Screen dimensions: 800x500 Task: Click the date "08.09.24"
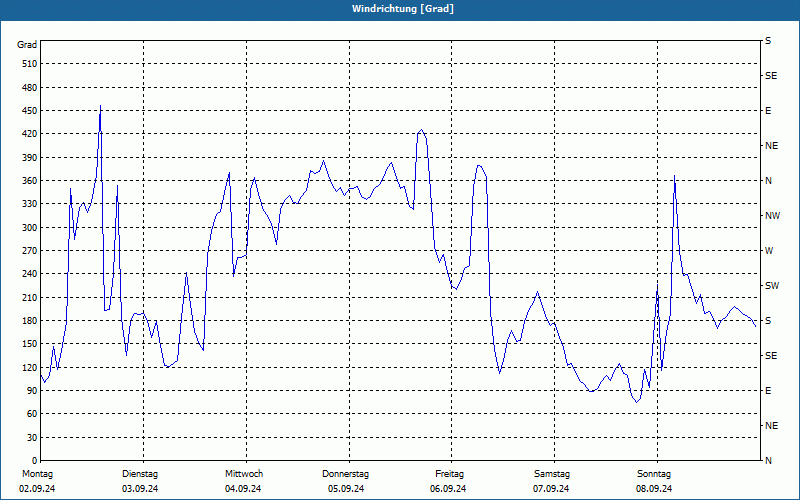[x=654, y=489]
